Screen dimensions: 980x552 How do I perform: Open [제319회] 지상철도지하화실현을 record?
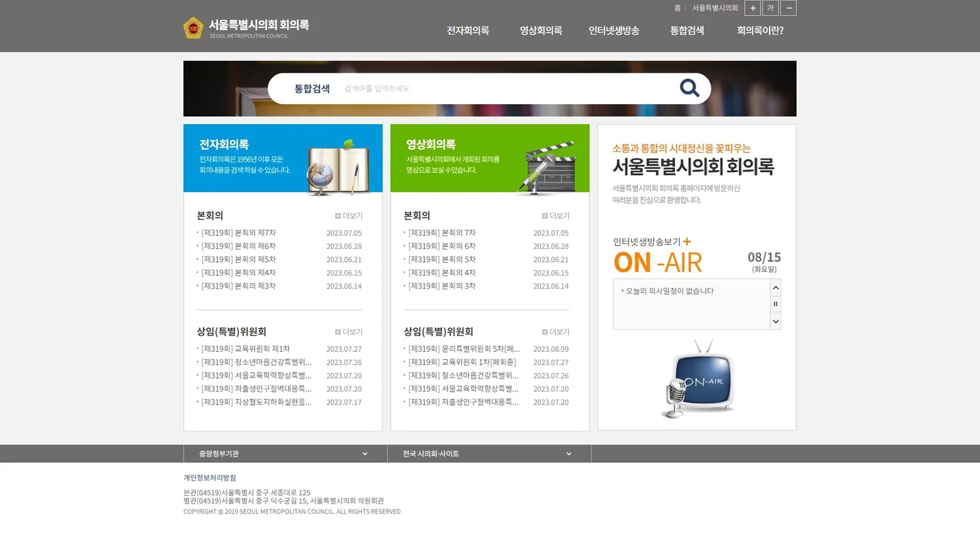[256, 402]
